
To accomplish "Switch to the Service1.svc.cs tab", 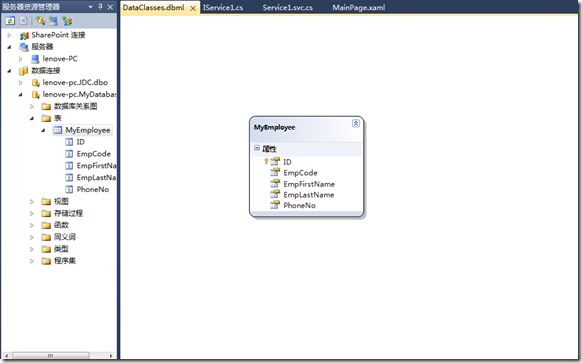I will [288, 7].
